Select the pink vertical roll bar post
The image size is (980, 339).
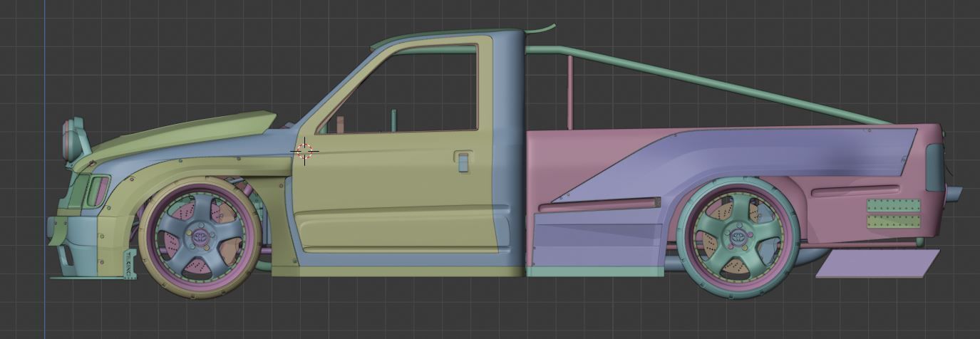click(570, 92)
